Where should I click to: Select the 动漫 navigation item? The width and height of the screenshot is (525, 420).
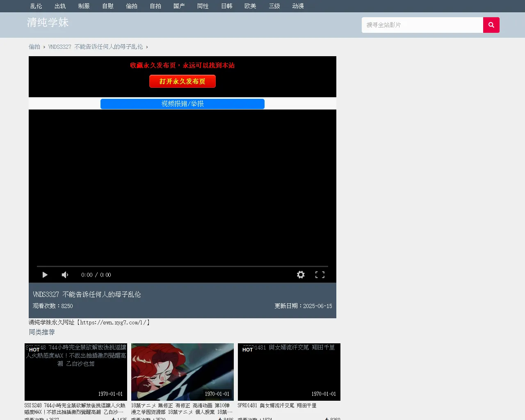pos(298,6)
